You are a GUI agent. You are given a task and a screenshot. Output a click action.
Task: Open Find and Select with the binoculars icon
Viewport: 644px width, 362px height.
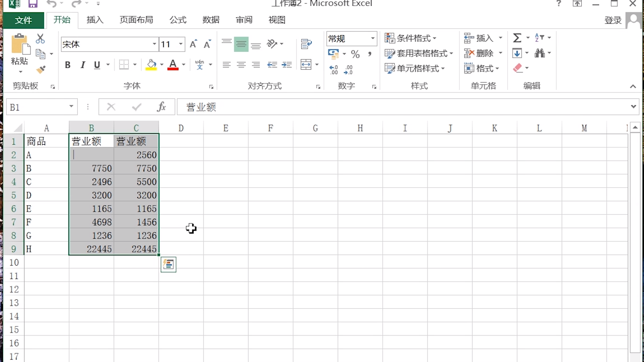[541, 53]
